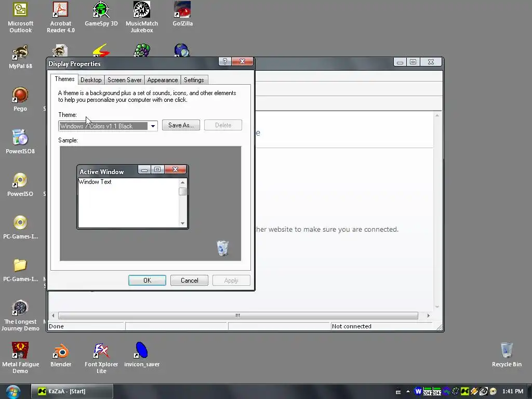This screenshot has width=532, height=399.
Task: Select The Longest Journey Demo icon
Action: click(20, 315)
